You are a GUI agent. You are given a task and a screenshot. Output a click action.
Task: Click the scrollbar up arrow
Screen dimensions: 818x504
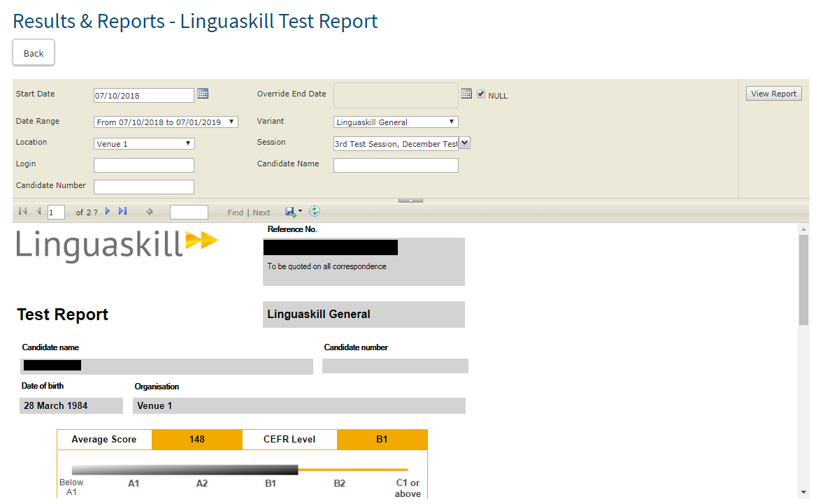(x=803, y=229)
